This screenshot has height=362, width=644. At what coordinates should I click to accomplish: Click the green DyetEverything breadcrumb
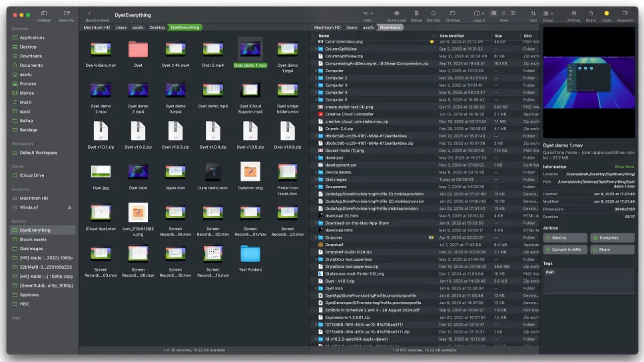tap(185, 27)
